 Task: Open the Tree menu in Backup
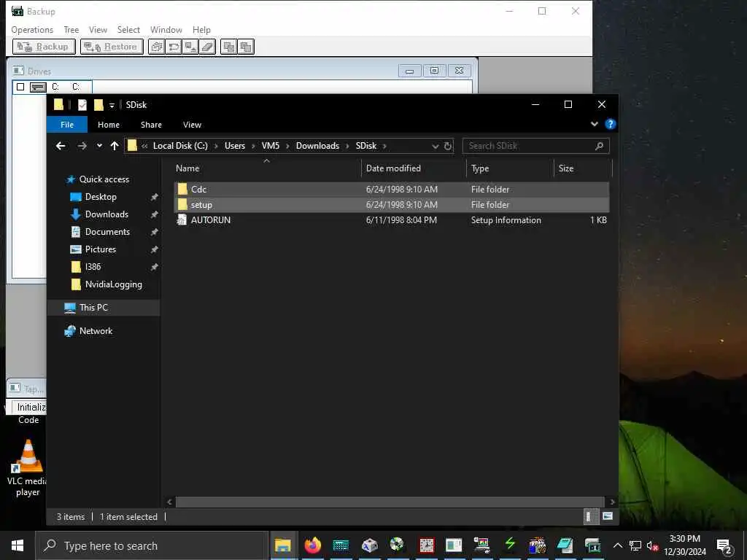71,29
